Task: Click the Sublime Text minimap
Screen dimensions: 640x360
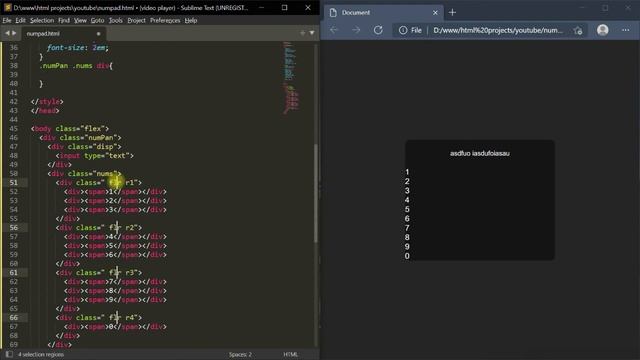Action: click(291, 78)
